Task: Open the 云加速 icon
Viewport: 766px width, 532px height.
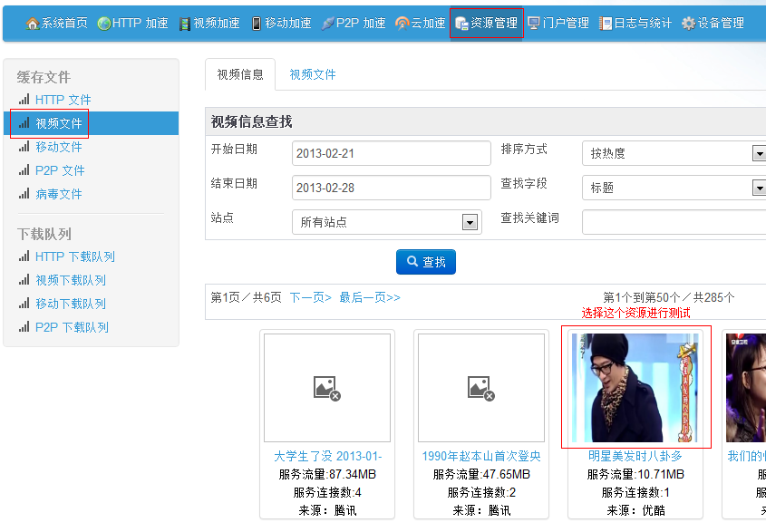Action: point(402,24)
